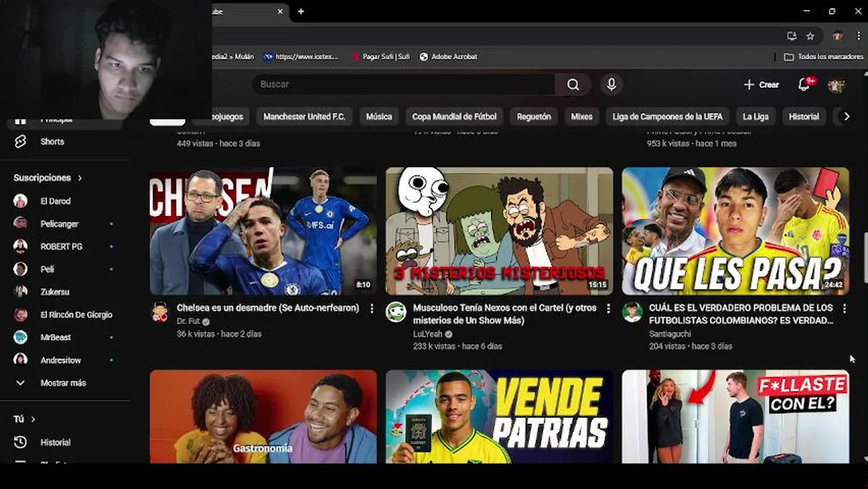This screenshot has width=868, height=489.
Task: Open the icetex bookmark
Action: coord(301,57)
